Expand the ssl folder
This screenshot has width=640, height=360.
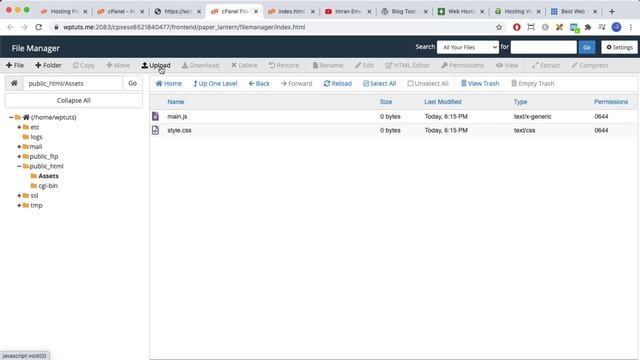[x=19, y=196]
